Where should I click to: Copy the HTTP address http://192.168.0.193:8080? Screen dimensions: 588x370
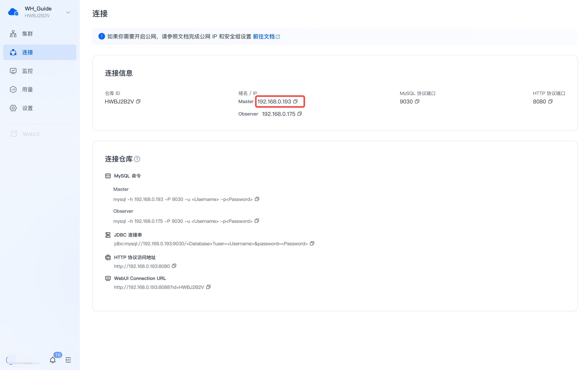pos(174,266)
